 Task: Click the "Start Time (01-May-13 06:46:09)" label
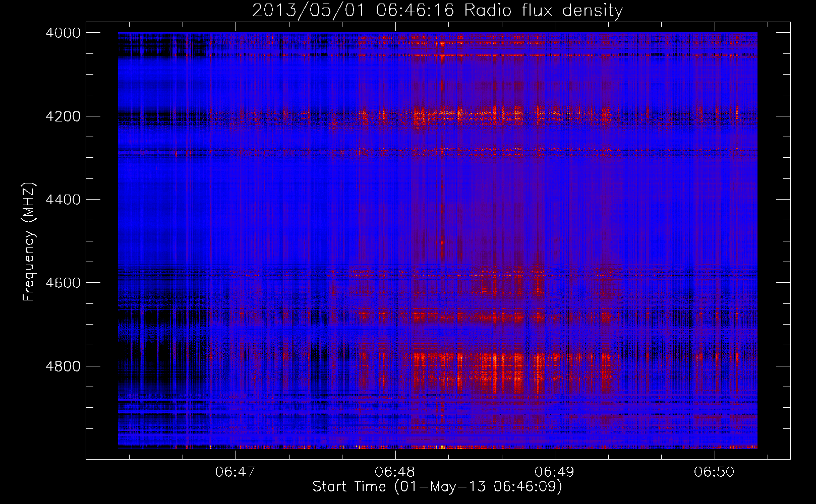[x=437, y=487]
